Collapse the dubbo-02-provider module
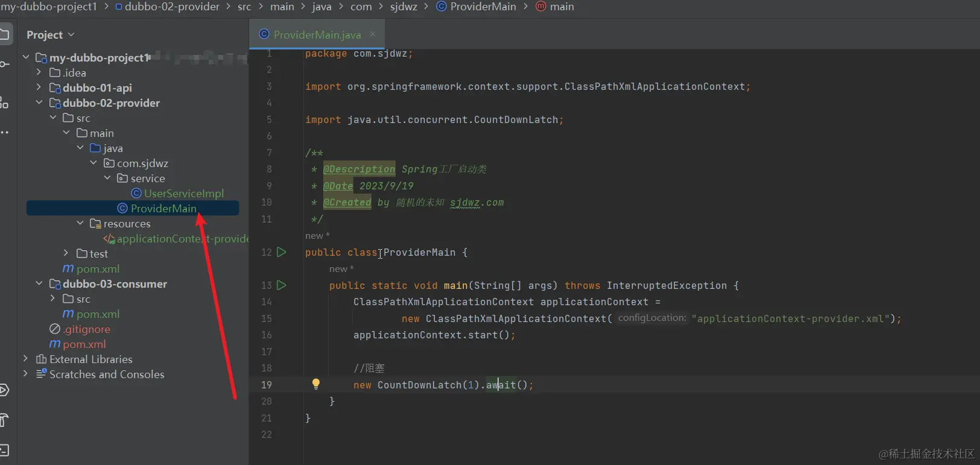Screen dimensions: 980x465 tap(39, 103)
